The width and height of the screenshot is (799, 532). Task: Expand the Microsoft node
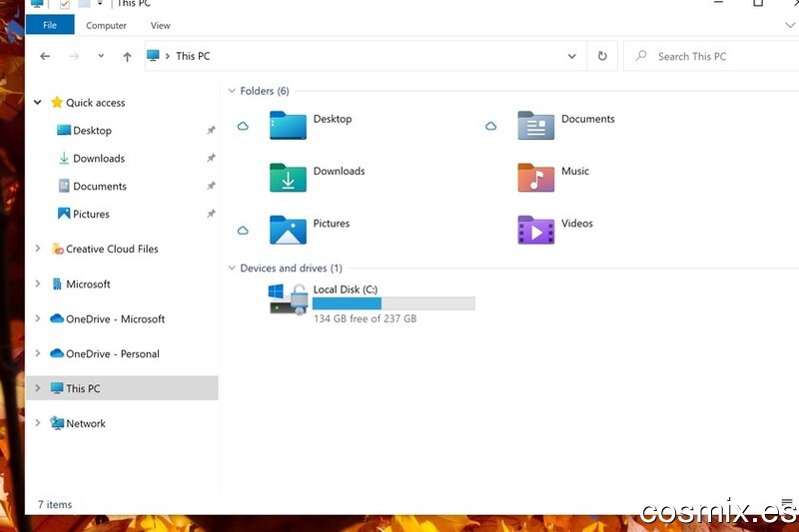(x=38, y=283)
